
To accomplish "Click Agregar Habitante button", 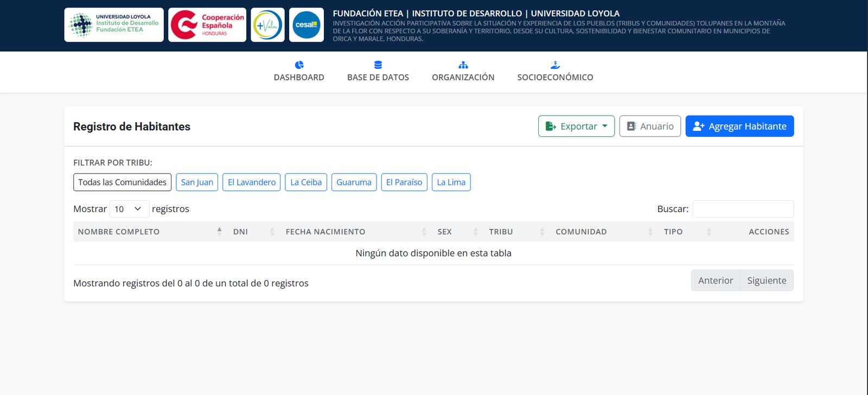I will click(739, 126).
